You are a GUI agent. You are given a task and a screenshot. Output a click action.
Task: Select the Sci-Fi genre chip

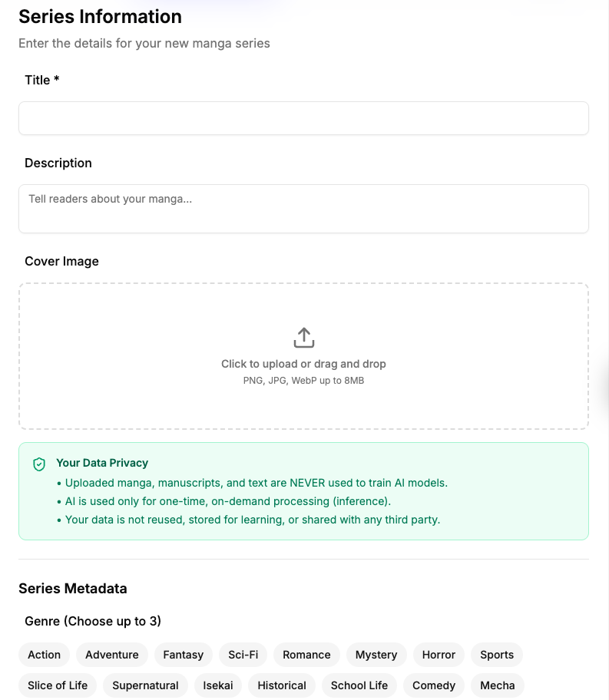(x=243, y=654)
